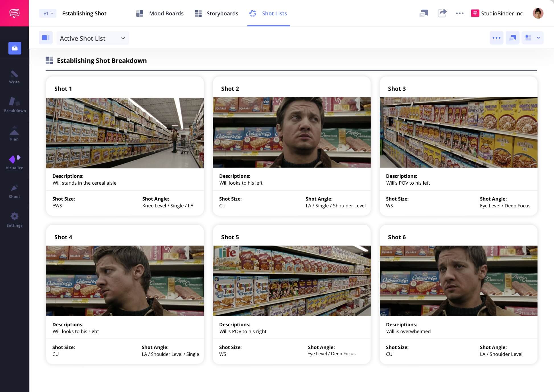This screenshot has width=554, height=392.
Task: Expand the v1 version dropdown
Action: tap(48, 13)
